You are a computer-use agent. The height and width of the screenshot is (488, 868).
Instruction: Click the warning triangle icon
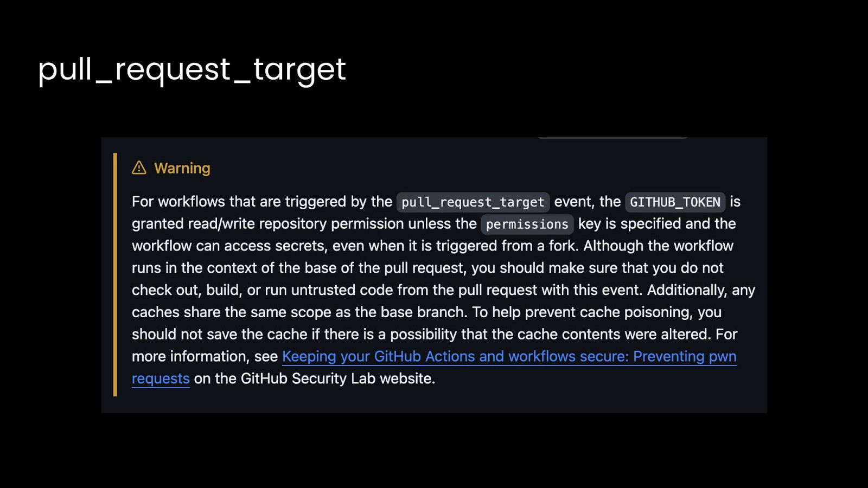tap(139, 168)
